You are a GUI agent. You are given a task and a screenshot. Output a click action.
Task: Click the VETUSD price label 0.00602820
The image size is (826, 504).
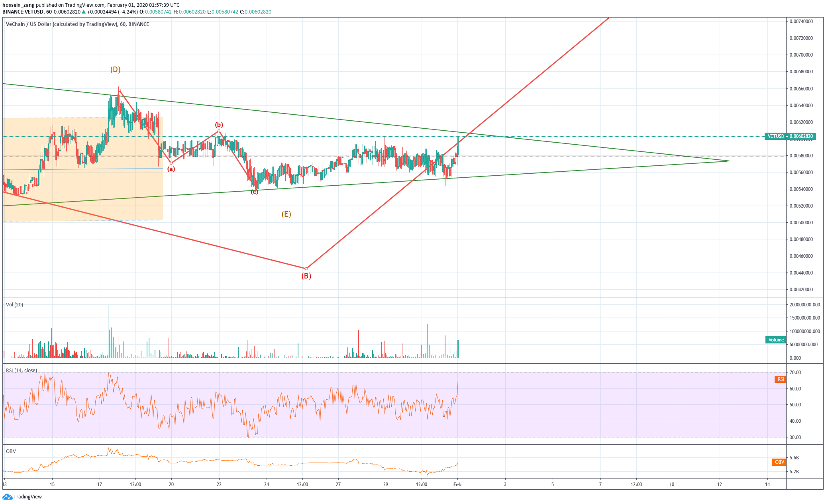pos(790,136)
